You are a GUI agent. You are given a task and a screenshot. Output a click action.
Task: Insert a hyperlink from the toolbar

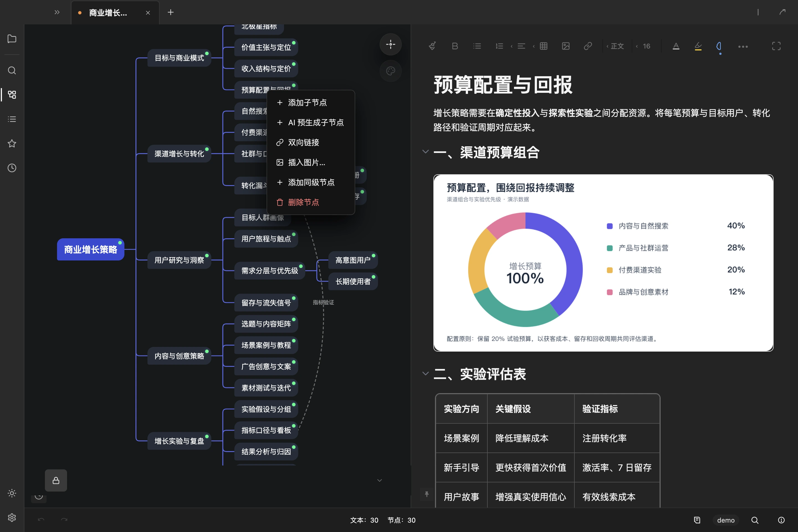588,46
